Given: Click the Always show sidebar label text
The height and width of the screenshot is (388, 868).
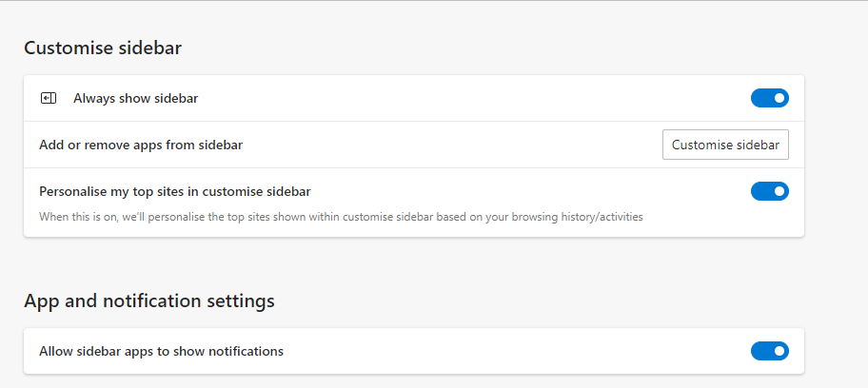Looking at the screenshot, I should pos(135,99).
